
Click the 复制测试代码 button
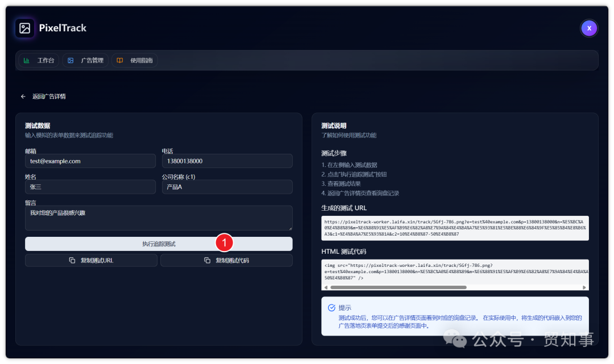point(226,261)
